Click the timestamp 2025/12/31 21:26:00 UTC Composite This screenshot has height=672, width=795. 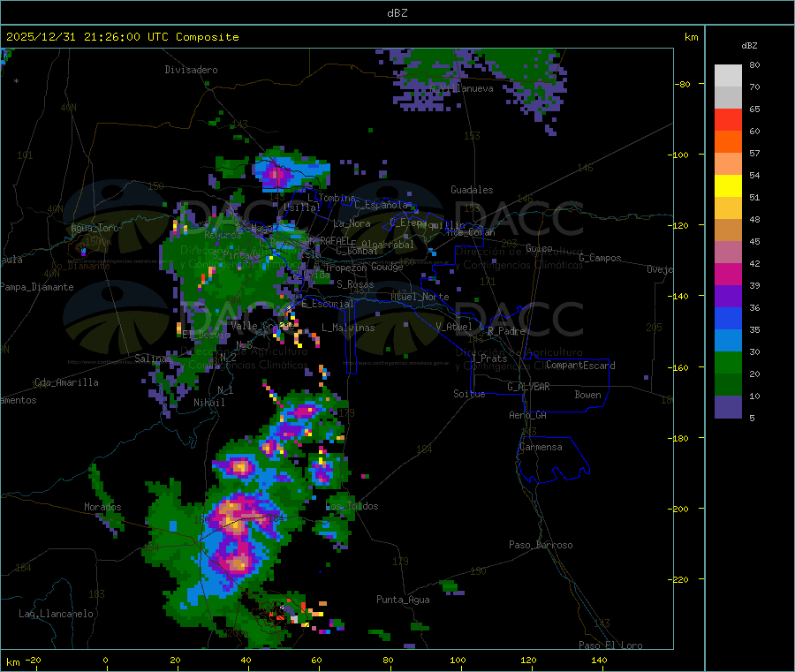click(x=122, y=37)
